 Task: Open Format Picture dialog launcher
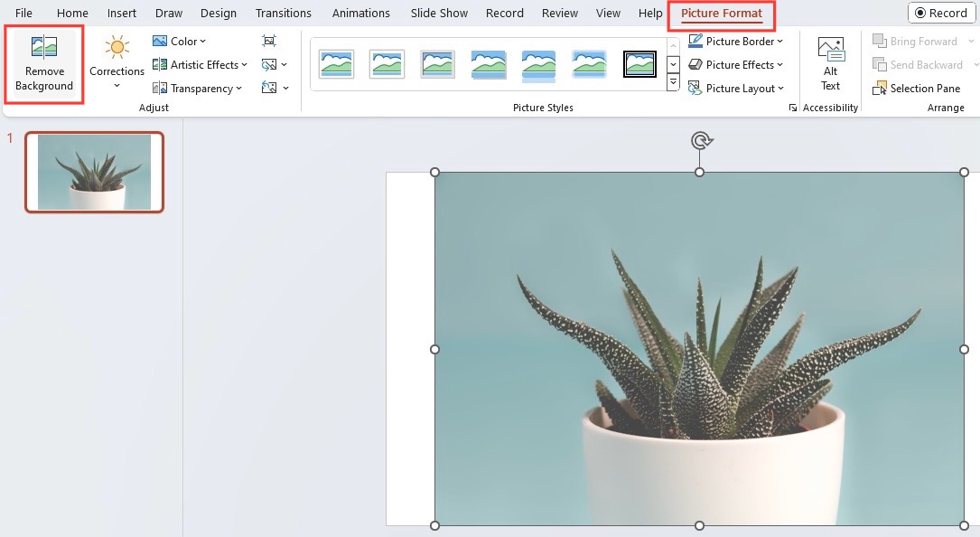click(793, 108)
